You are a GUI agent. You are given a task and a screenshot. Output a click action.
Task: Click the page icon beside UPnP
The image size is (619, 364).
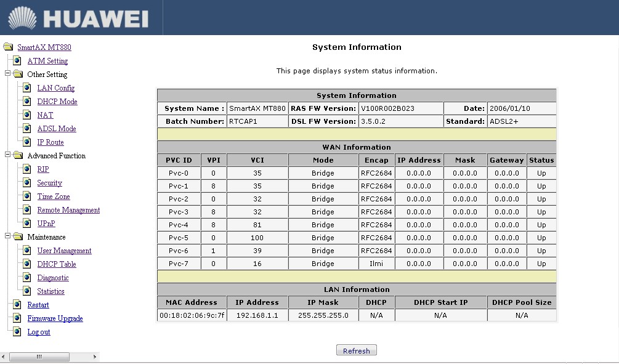[x=27, y=223]
